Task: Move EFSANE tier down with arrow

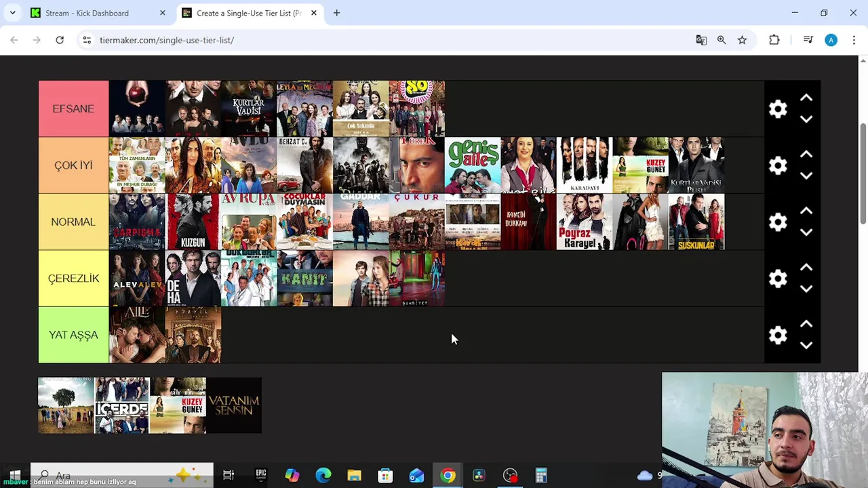Action: 806,119
